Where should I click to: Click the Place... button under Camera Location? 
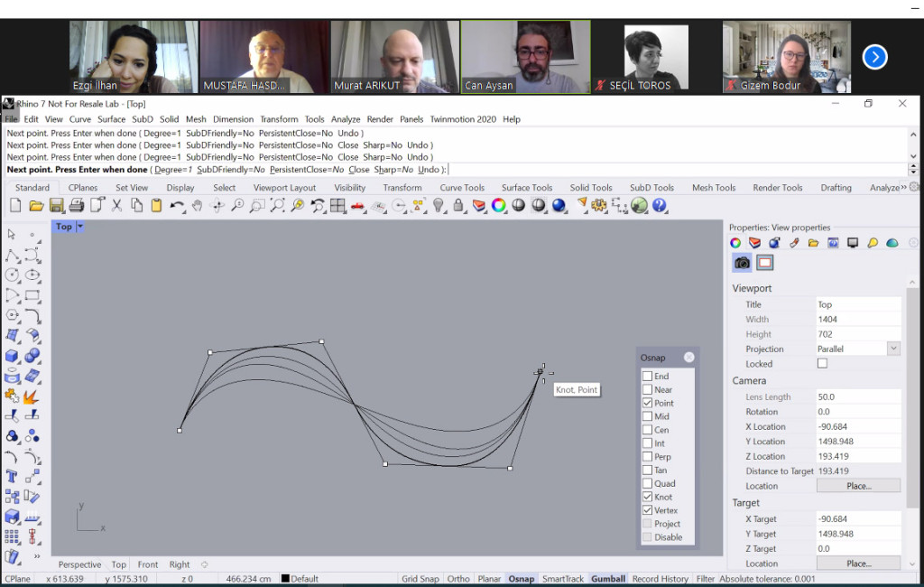coord(858,486)
